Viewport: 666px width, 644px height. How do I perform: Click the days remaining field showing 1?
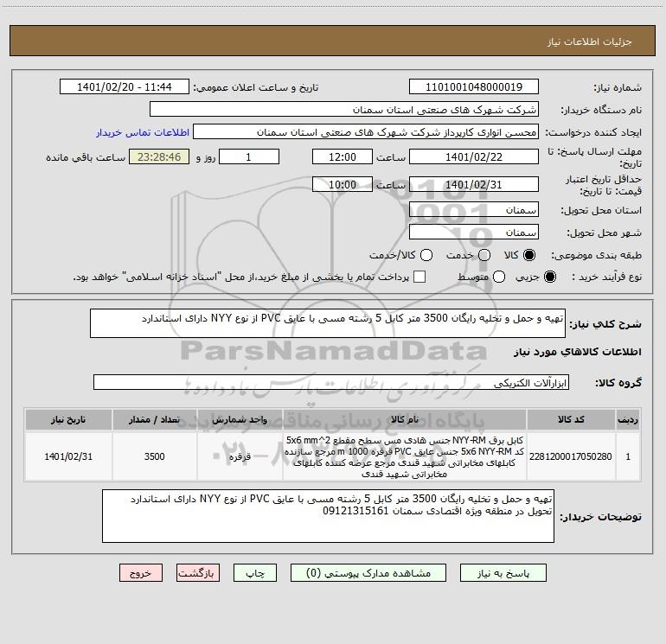(249, 156)
